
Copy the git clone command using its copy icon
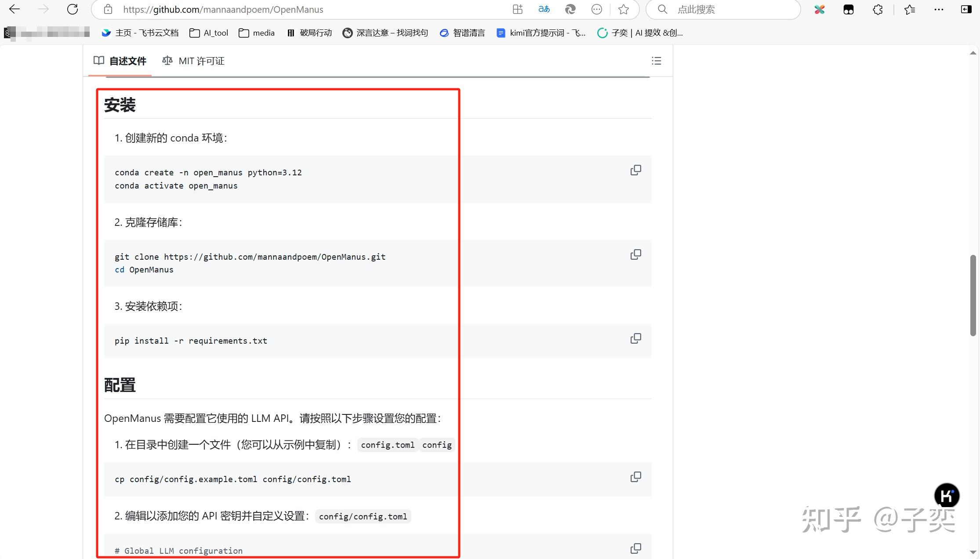click(636, 254)
